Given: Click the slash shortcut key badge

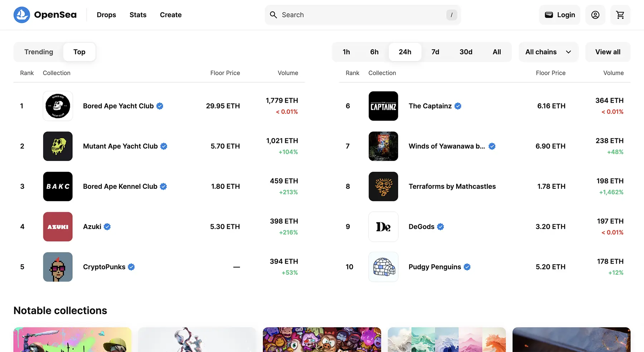Looking at the screenshot, I should [452, 15].
